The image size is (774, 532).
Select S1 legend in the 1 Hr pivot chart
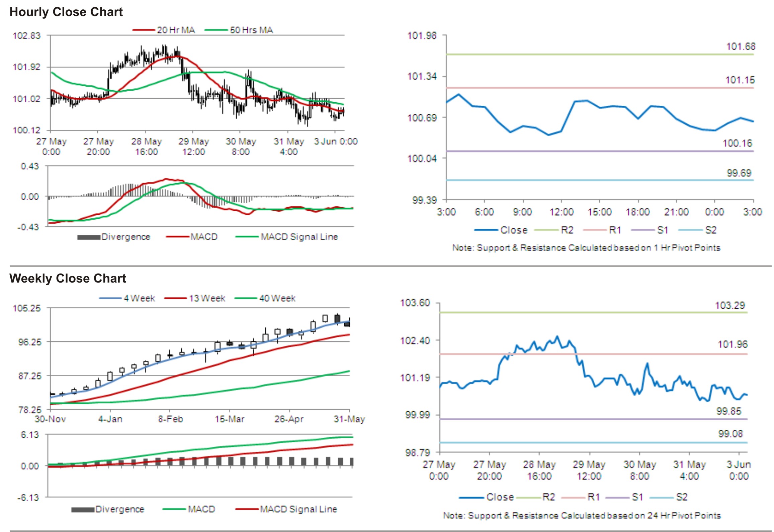650,230
